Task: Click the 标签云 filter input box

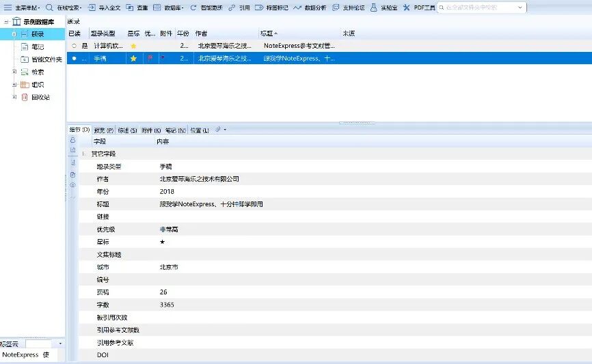Action: tap(38, 344)
